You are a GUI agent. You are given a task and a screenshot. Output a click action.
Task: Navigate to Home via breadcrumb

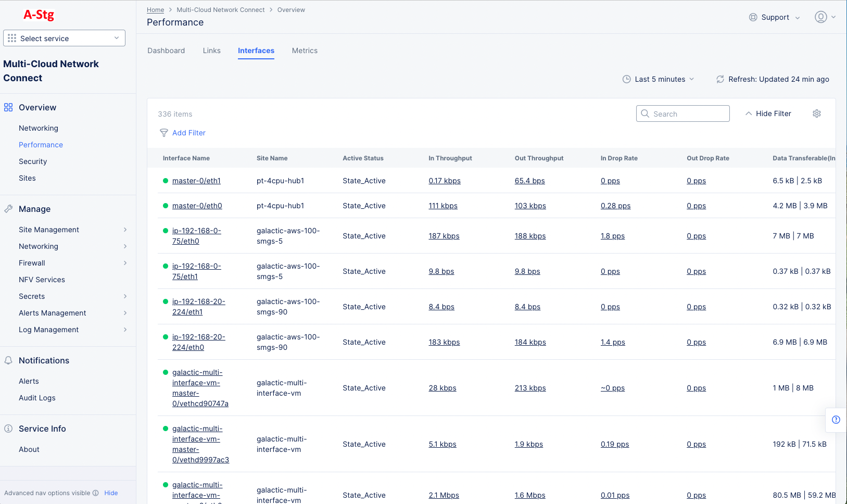(155, 9)
